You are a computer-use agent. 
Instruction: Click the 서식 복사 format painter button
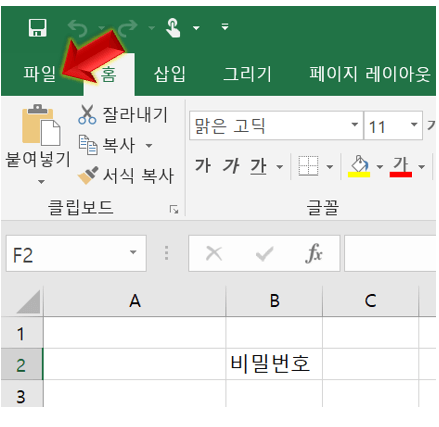126,175
